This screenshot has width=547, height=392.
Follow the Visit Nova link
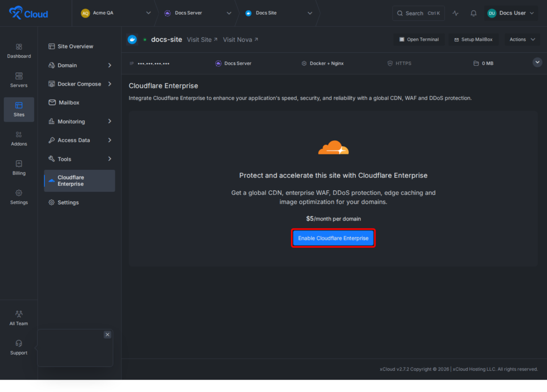click(x=241, y=40)
